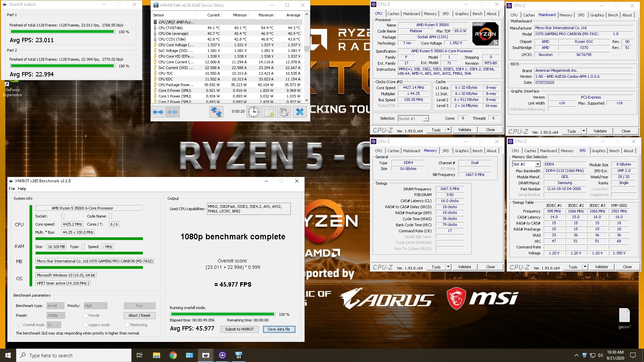Expand Tools arrow in CPU-Z CPU window

(448, 130)
